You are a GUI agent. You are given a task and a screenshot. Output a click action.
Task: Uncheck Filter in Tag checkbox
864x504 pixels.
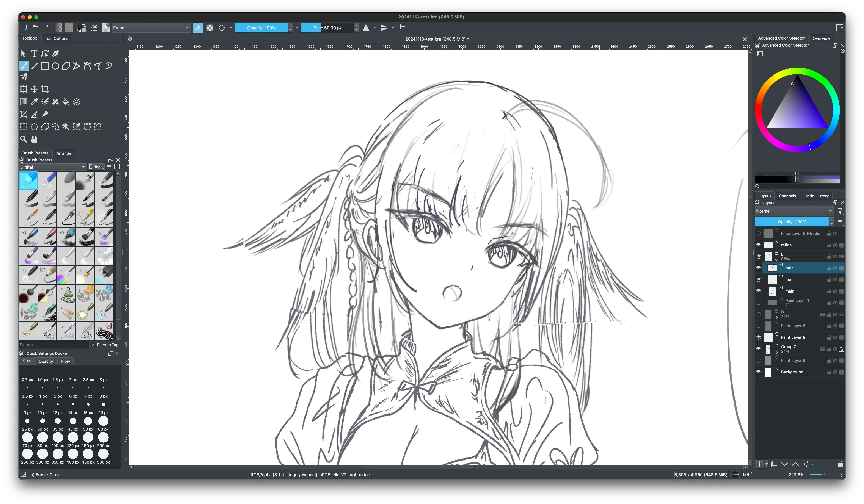pyautogui.click(x=93, y=345)
